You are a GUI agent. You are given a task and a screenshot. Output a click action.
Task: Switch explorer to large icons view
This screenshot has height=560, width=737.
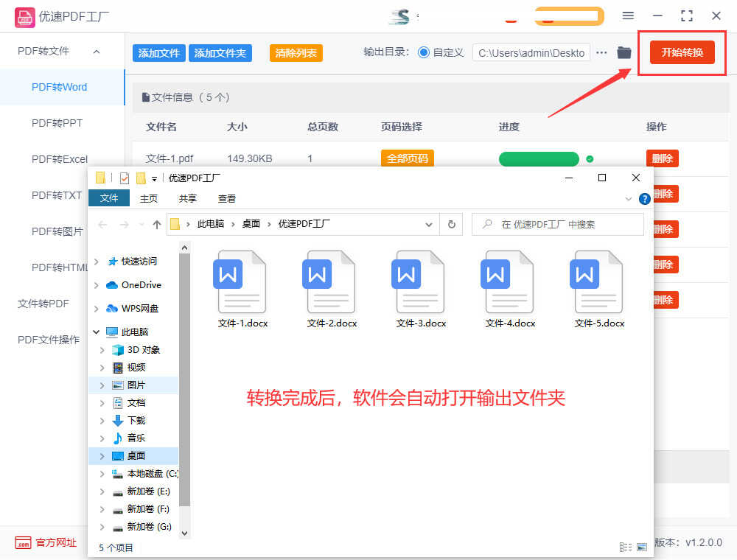click(x=642, y=547)
